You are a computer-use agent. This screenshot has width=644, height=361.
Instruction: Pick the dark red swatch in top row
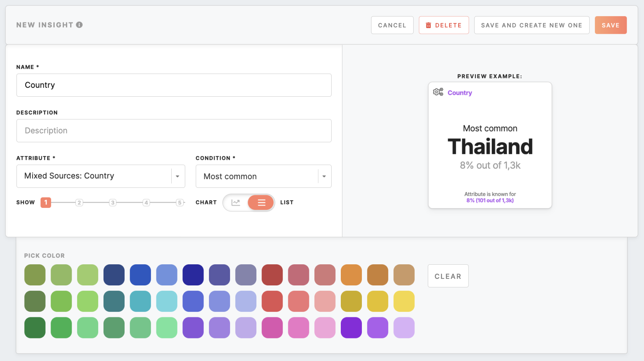click(272, 275)
